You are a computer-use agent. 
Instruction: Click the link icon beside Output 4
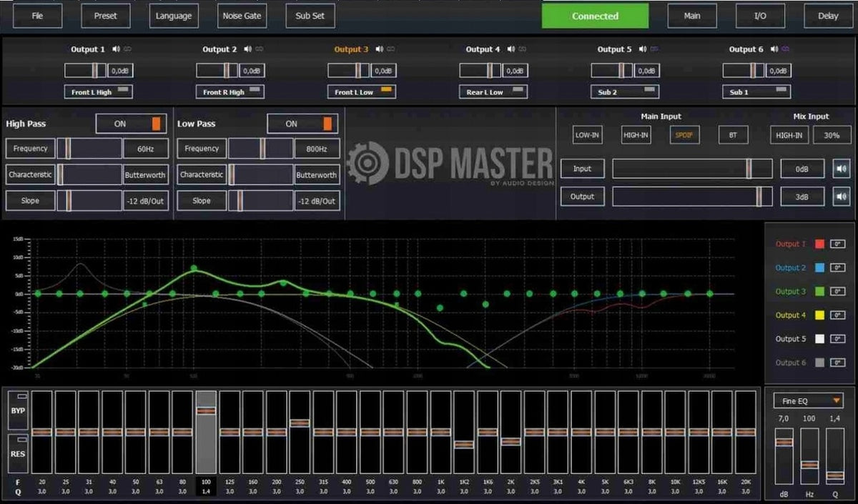pos(523,49)
